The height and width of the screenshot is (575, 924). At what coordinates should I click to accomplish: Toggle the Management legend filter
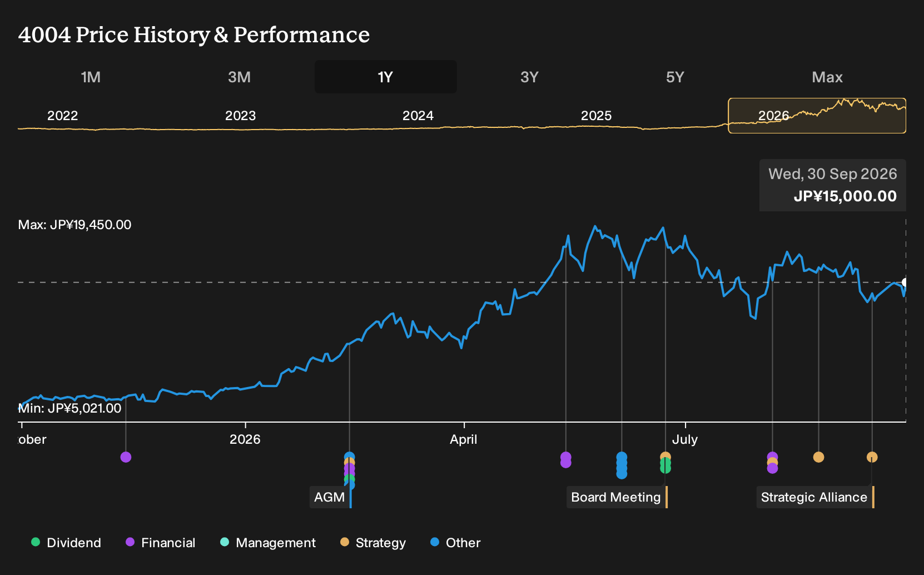(x=268, y=543)
